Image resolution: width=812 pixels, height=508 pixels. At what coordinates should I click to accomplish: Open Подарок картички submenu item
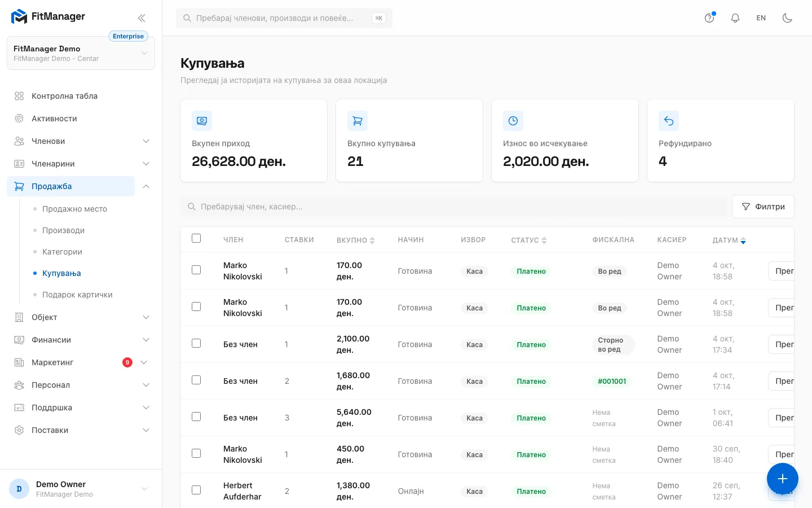77,295
